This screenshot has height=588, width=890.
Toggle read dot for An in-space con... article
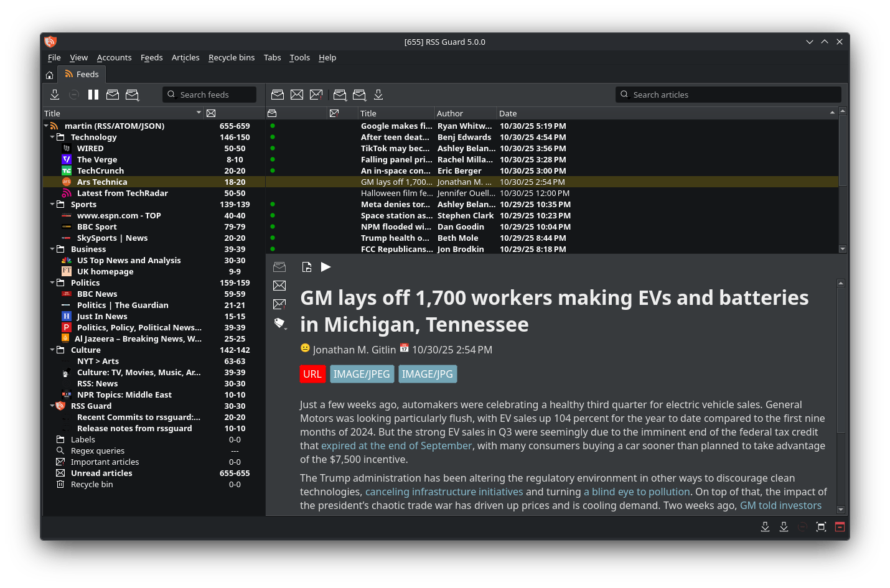tap(273, 170)
